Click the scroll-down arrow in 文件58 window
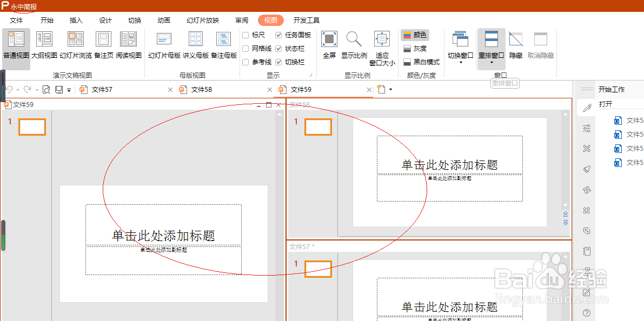The width and height of the screenshot is (644, 321). (566, 205)
